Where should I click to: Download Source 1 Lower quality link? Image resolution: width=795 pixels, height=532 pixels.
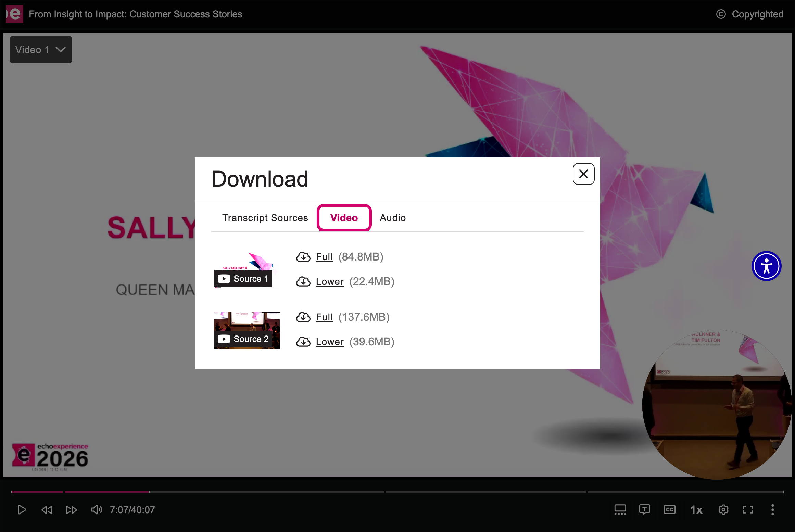(330, 281)
